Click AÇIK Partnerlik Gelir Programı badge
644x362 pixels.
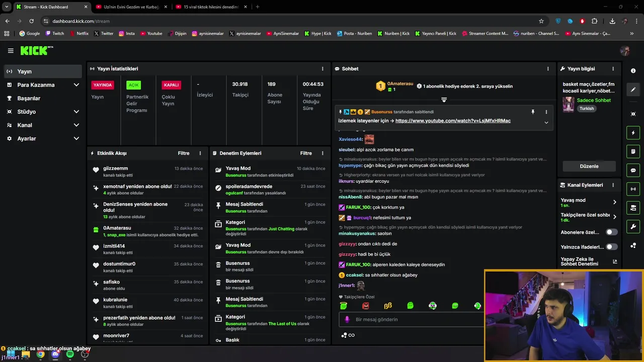pyautogui.click(x=133, y=85)
